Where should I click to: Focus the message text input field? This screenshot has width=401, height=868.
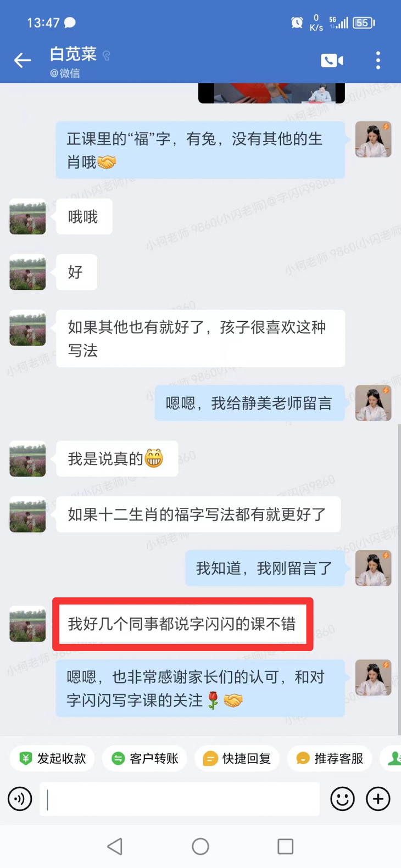pos(180,799)
